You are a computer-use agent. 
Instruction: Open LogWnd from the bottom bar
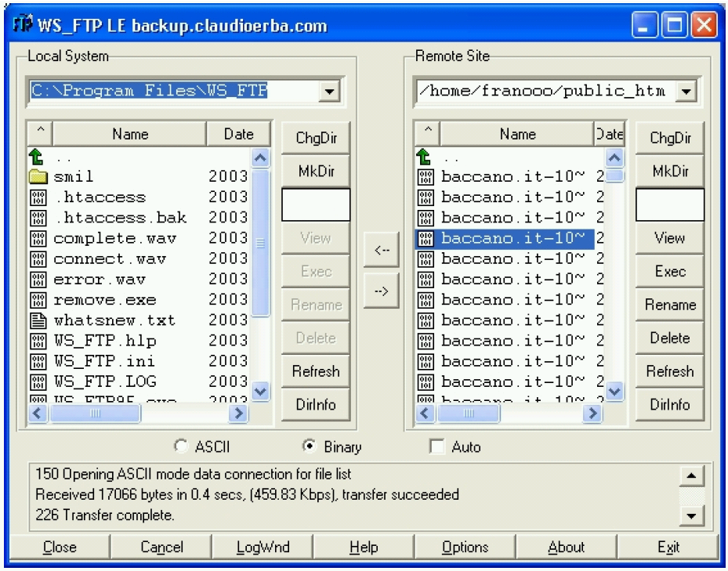[262, 548]
